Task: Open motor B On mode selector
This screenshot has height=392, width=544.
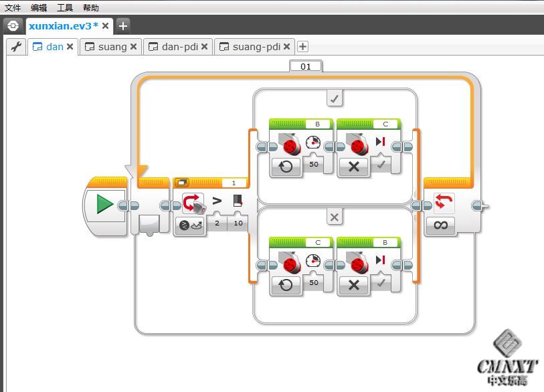Action: click(x=286, y=167)
